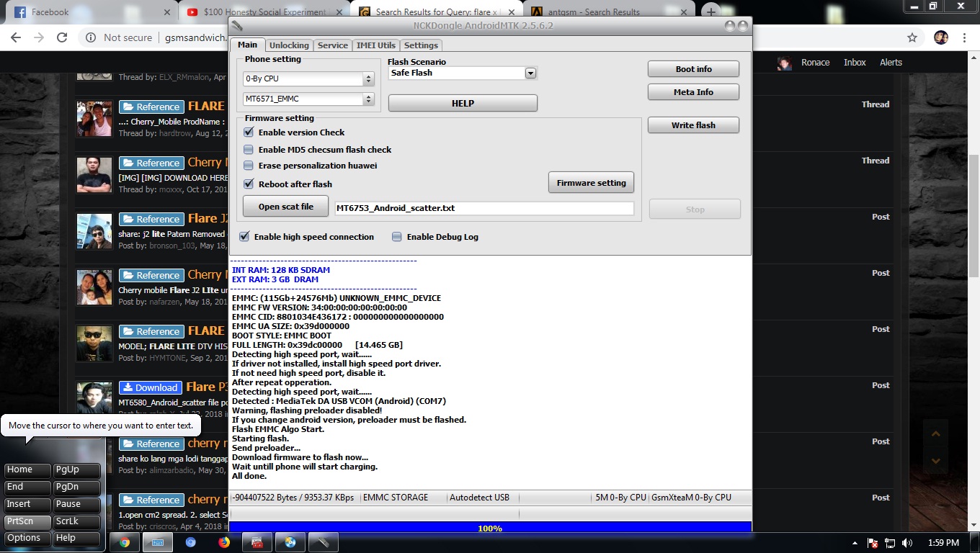Open the disc-and-globe taskbar icon

(x=290, y=542)
